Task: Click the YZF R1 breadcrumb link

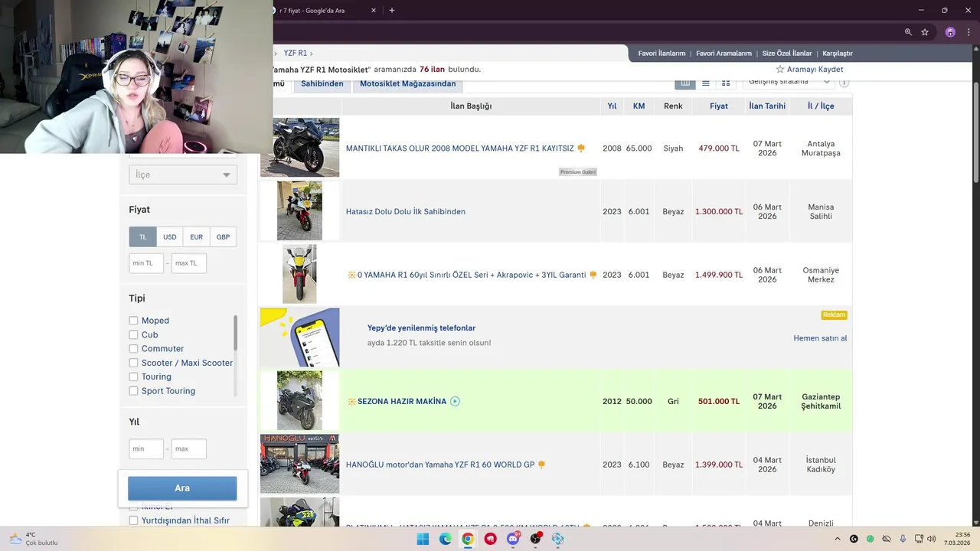Action: point(296,54)
